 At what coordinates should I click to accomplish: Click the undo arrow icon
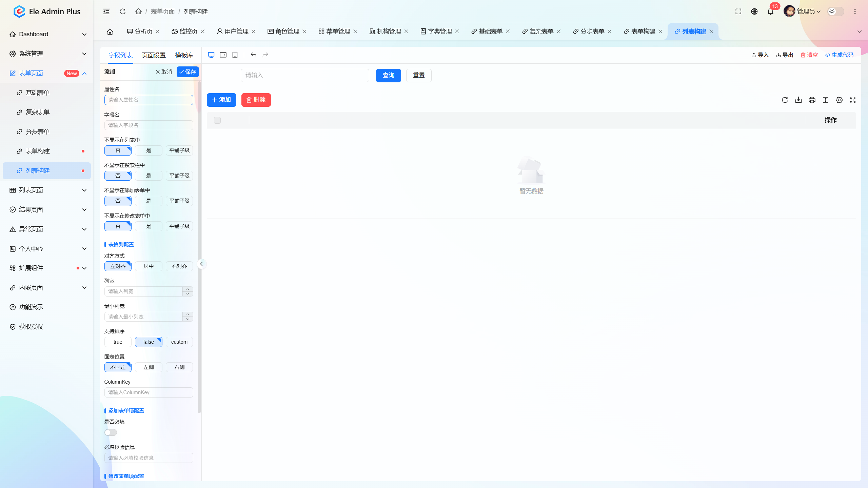(x=253, y=55)
